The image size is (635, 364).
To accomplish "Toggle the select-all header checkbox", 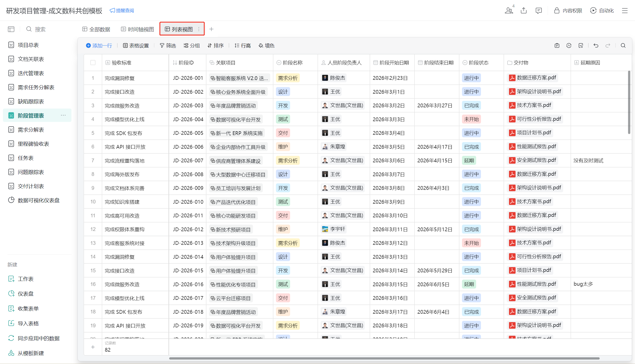I will [93, 62].
